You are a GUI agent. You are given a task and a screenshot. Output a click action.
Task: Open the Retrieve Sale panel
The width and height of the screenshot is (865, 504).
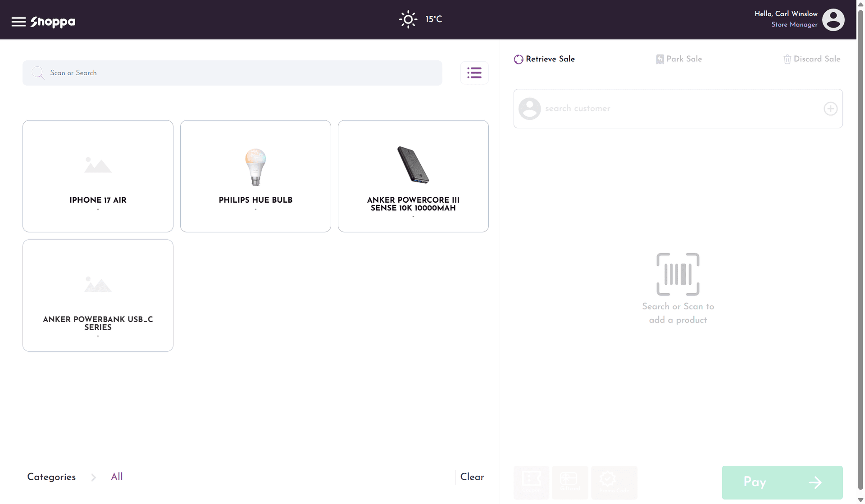click(x=544, y=59)
